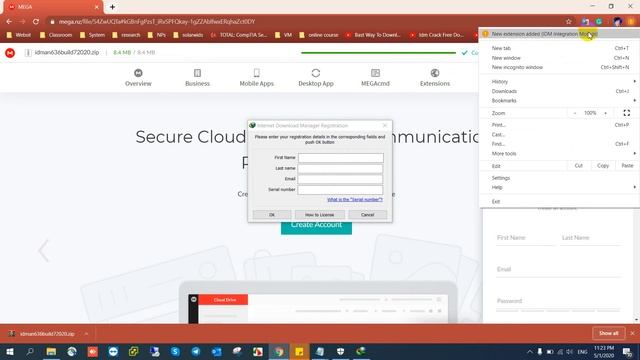
Task: Bookmark this page with star icon
Action: tap(569, 21)
